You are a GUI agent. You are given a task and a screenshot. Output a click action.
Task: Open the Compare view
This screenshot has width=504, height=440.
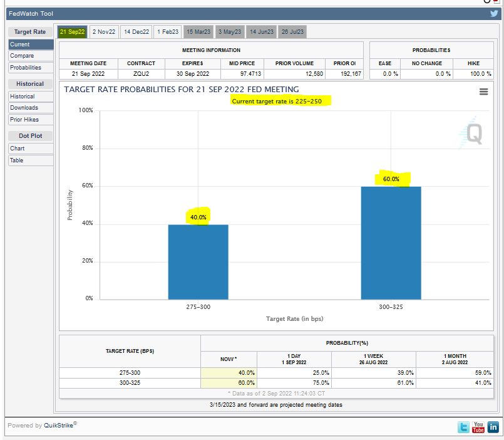tap(31, 56)
